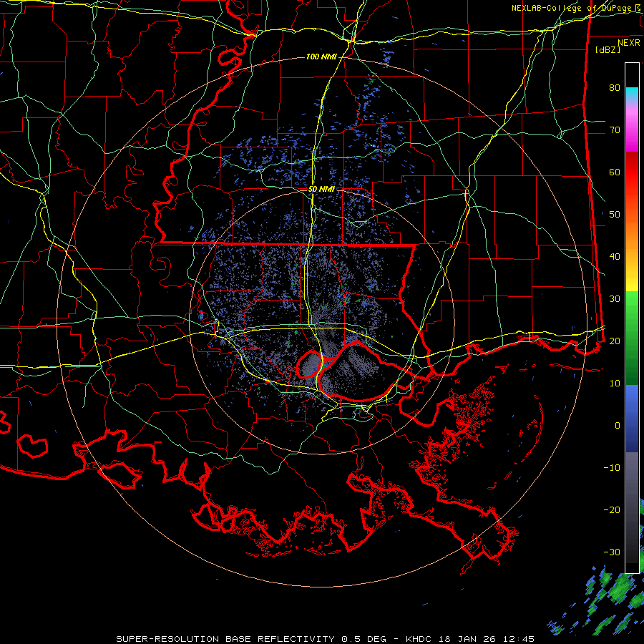Click the KHDC radar site identifier

[x=420, y=639]
